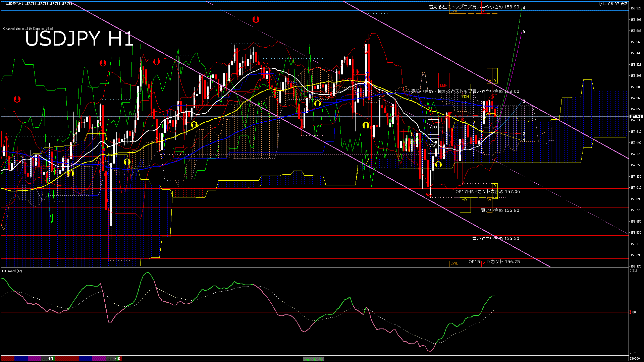Screen dimensions: 644x362
Task: Click the H1 macd (12) indicator label
Action: [x=12, y=271]
